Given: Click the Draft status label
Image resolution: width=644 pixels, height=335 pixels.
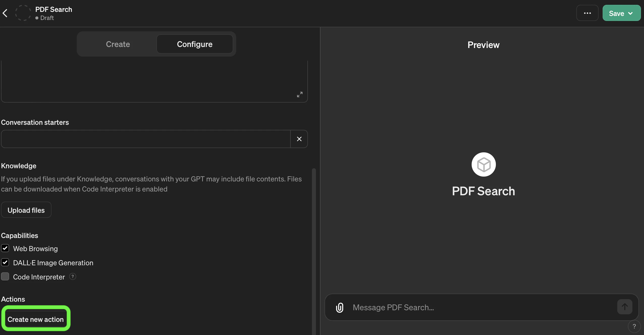Looking at the screenshot, I should click(47, 18).
